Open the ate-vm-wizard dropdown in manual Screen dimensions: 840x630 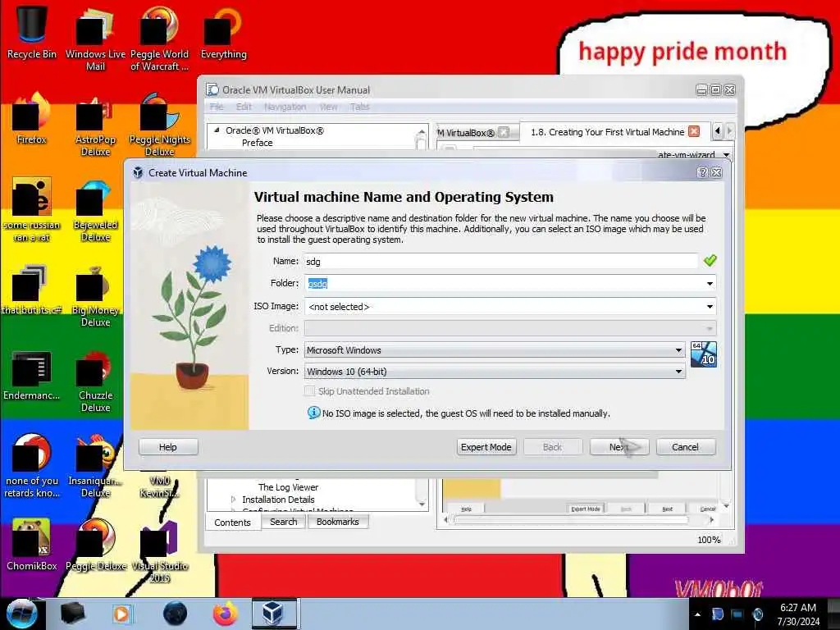pos(726,155)
